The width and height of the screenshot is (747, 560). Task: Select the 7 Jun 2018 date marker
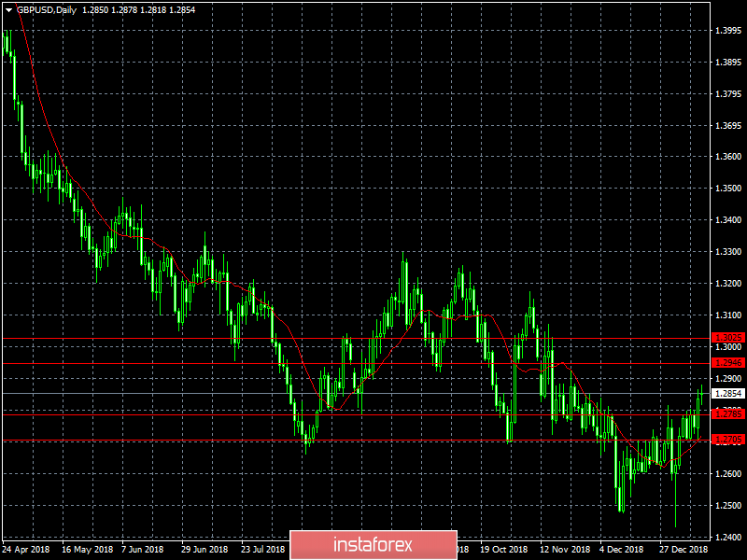point(143,549)
